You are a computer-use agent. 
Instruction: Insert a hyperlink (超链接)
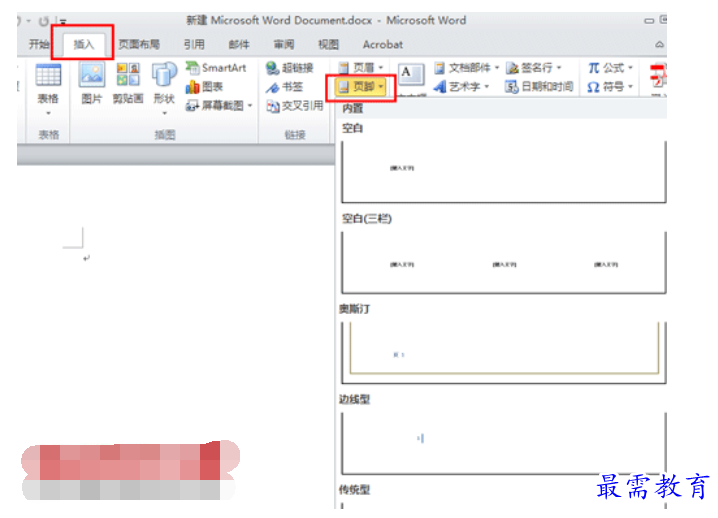290,68
